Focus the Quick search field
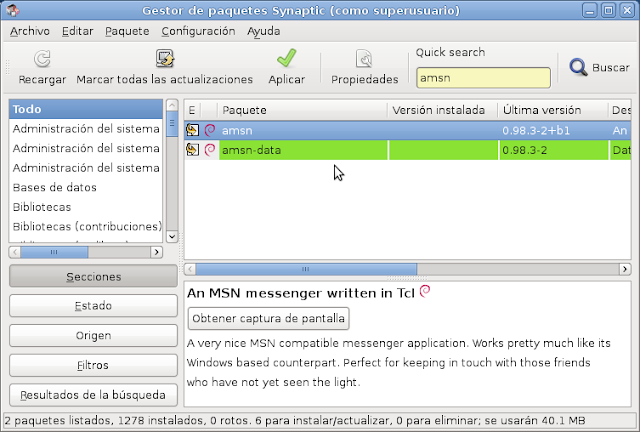The width and height of the screenshot is (640, 432). (483, 78)
